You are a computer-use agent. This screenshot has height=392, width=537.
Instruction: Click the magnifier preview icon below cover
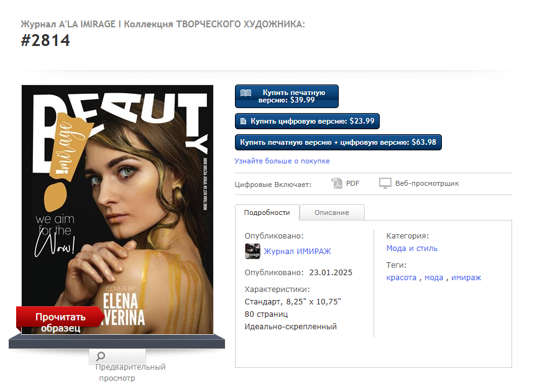(x=100, y=357)
